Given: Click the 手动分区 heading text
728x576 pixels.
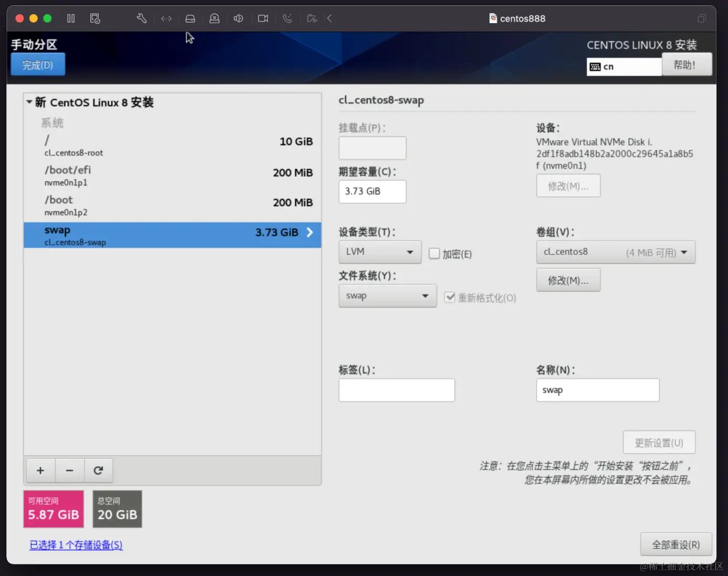Looking at the screenshot, I should tap(34, 45).
